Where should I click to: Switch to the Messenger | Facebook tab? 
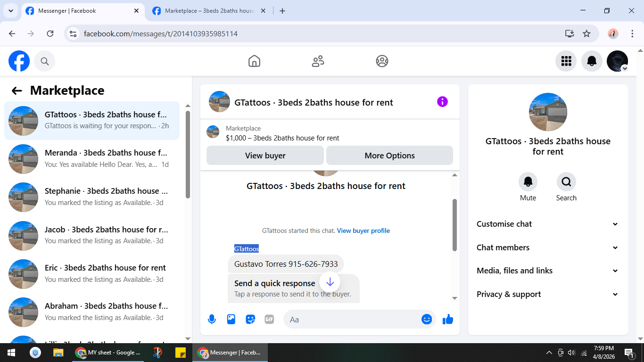tap(83, 11)
